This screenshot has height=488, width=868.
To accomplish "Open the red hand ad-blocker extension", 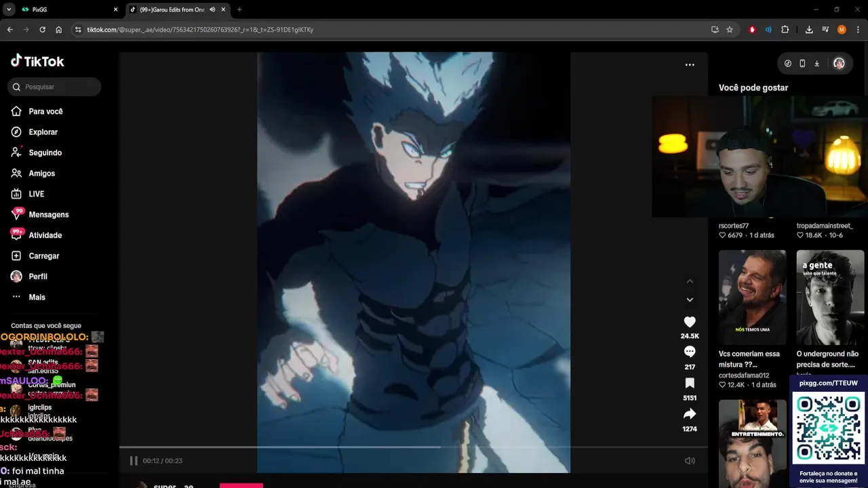I will click(752, 30).
